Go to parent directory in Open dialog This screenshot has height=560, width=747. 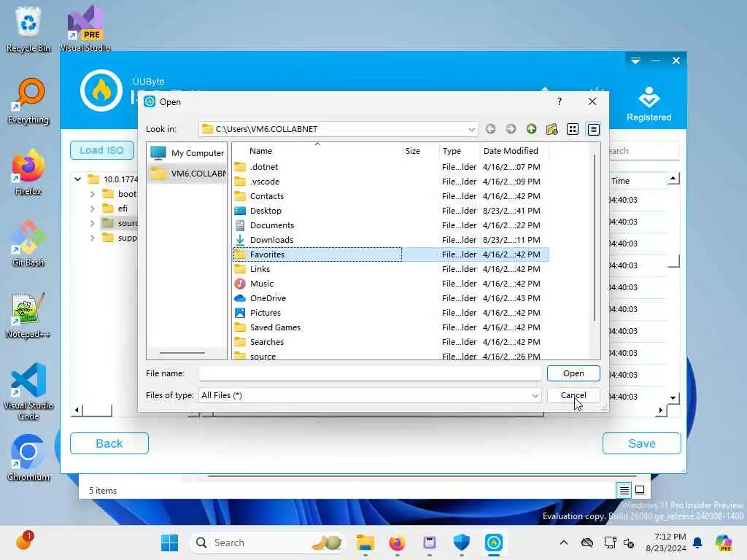click(531, 129)
